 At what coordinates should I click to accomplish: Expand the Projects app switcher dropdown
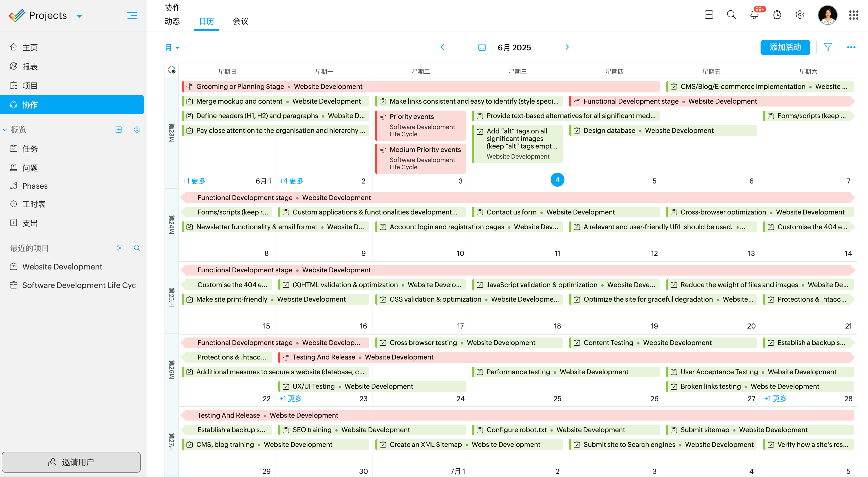click(x=80, y=16)
